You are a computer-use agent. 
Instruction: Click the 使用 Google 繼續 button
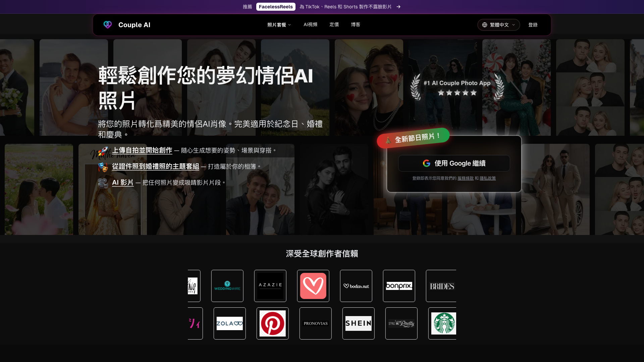[x=454, y=163]
